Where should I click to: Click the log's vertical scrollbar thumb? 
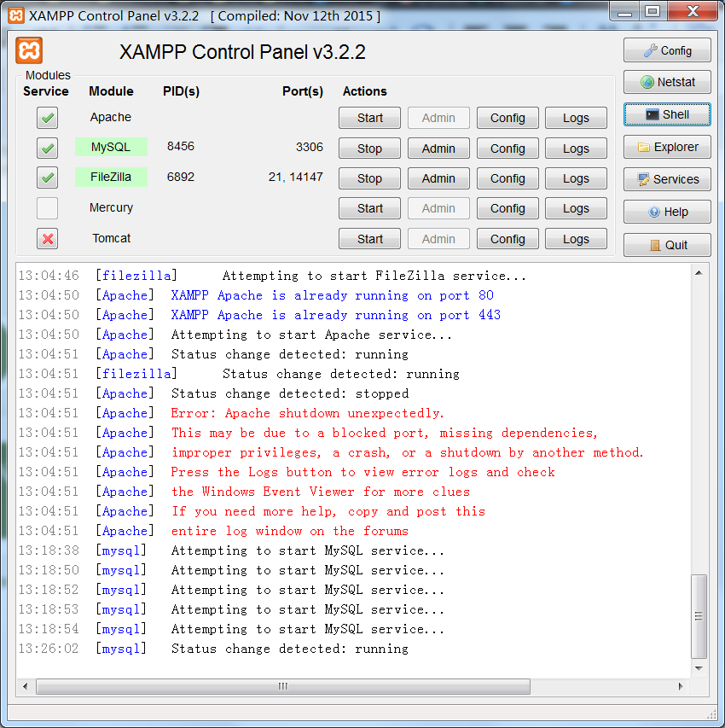(699, 616)
